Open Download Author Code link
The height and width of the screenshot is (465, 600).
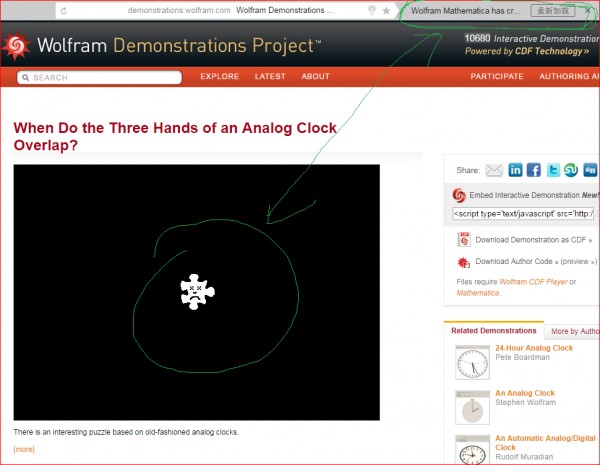517,262
